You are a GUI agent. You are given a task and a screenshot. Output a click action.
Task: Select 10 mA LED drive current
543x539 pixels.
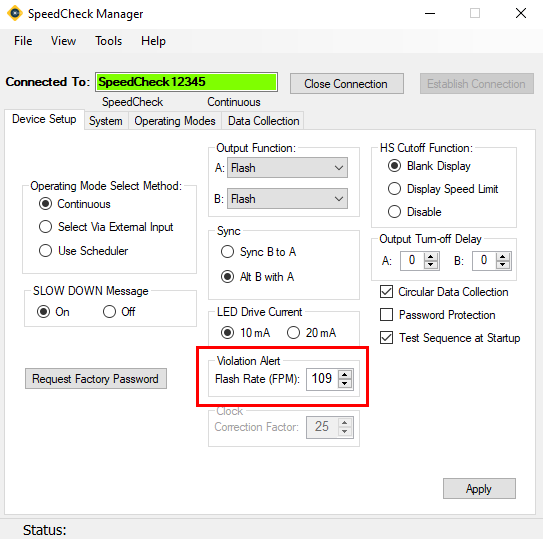(245, 333)
